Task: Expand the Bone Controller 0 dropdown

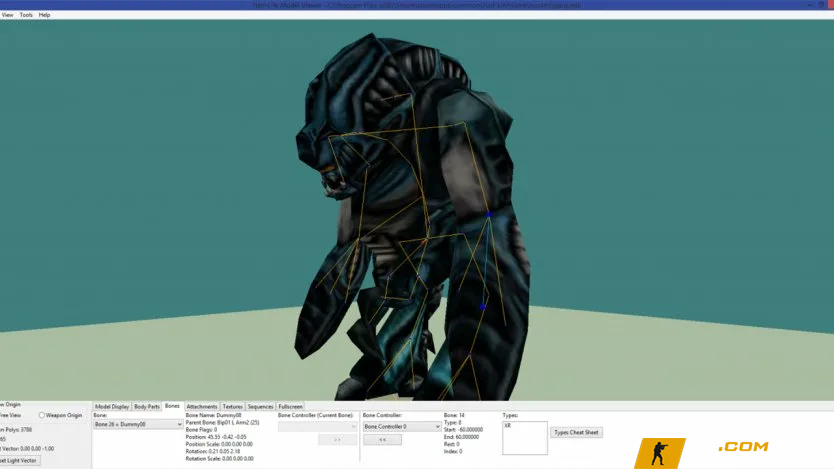Action: pos(402,426)
